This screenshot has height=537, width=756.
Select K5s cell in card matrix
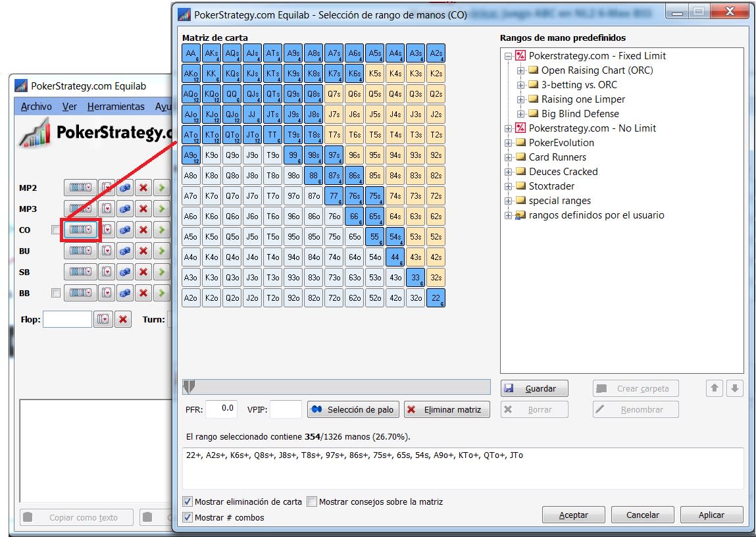tap(374, 73)
